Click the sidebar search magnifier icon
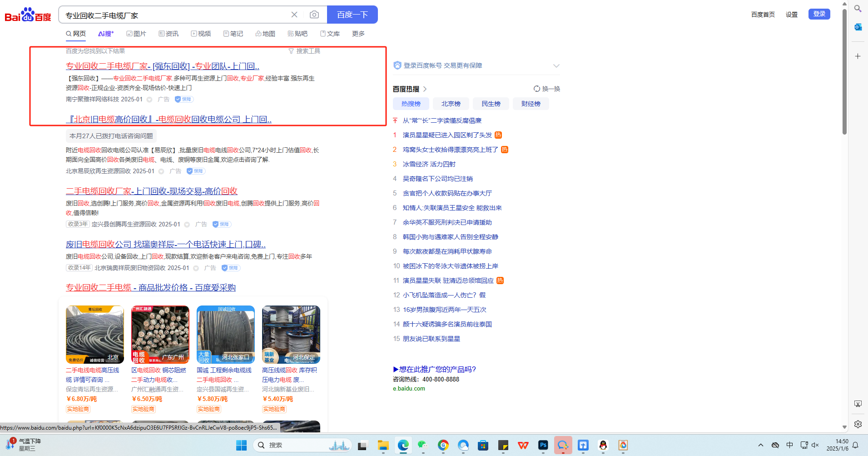The width and height of the screenshot is (868, 456). pos(858,9)
